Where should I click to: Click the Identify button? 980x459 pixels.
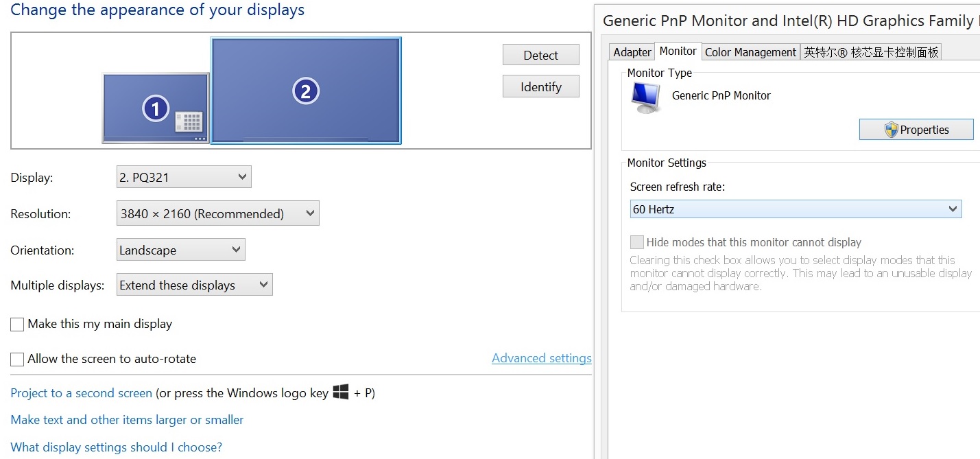click(540, 86)
